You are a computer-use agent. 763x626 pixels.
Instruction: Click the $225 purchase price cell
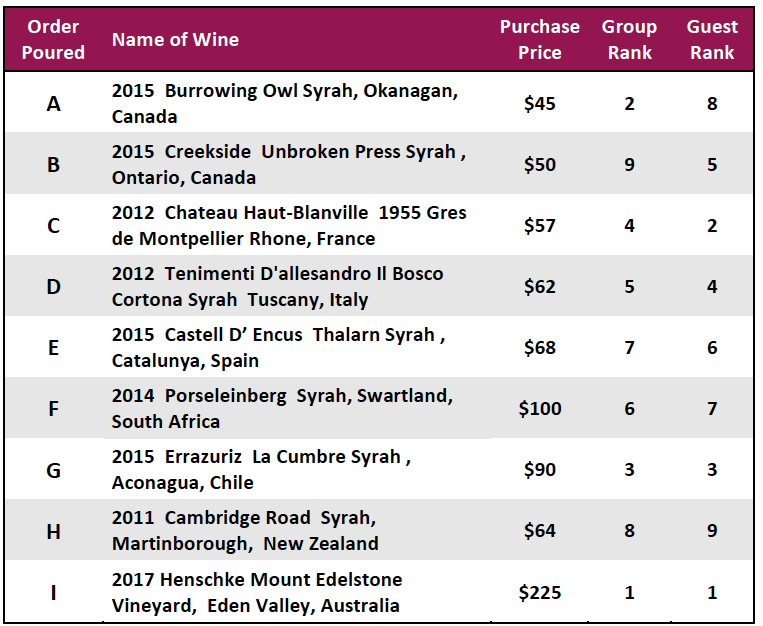[540, 592]
